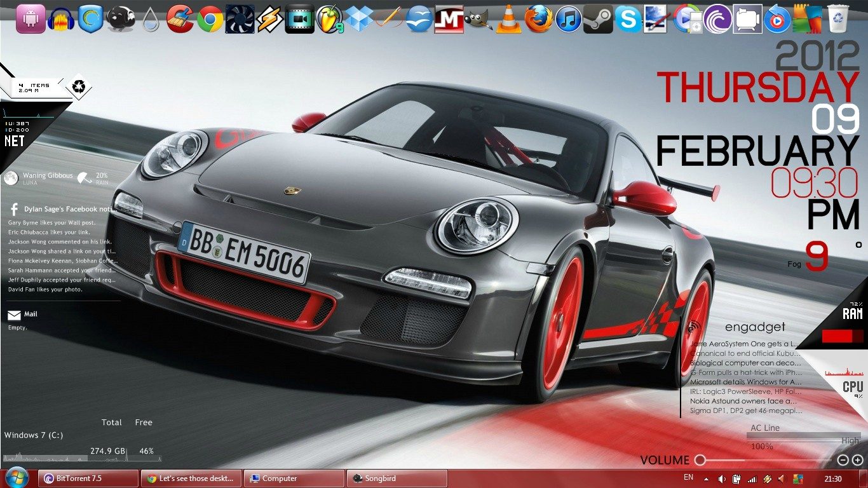Screen dimensions: 868x488
Task: Open Google Chrome from the dock
Action: pos(210,19)
